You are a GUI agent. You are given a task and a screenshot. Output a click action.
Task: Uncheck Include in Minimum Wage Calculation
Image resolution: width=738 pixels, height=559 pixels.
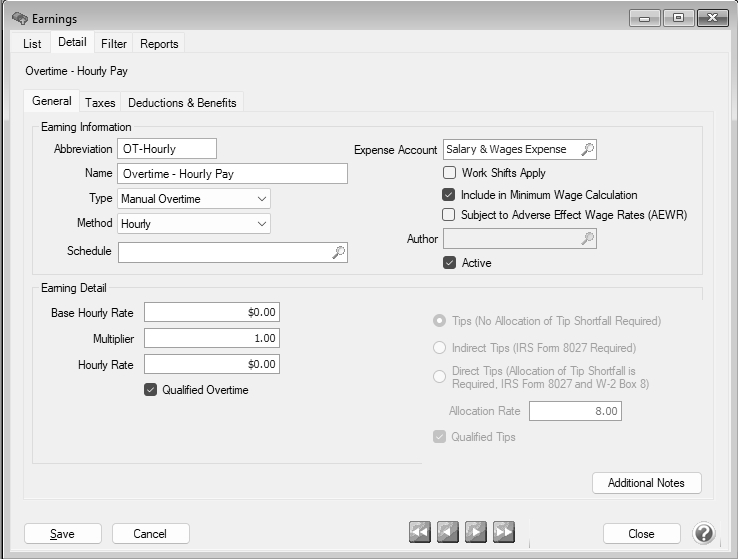[449, 195]
